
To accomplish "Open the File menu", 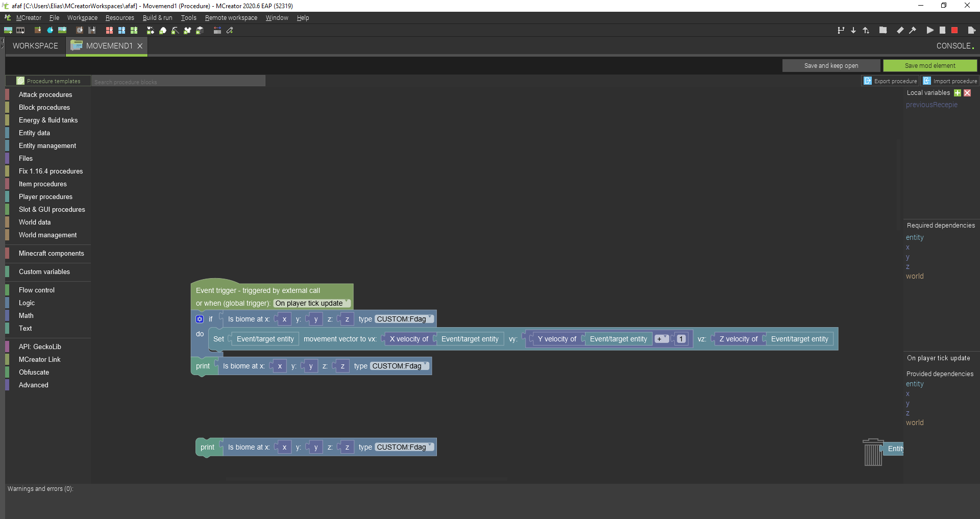I will (x=54, y=18).
